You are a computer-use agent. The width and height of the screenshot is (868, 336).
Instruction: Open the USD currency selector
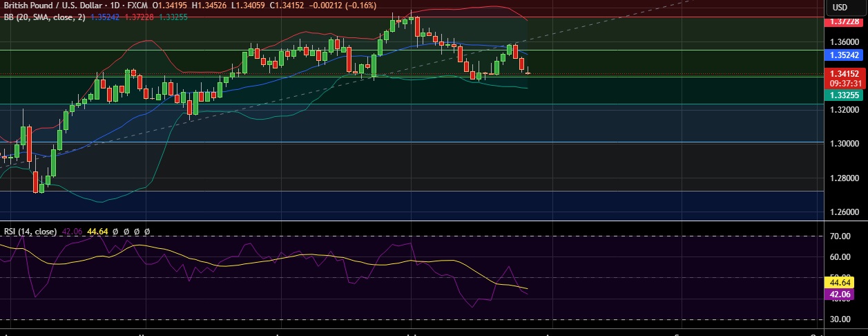click(x=840, y=8)
